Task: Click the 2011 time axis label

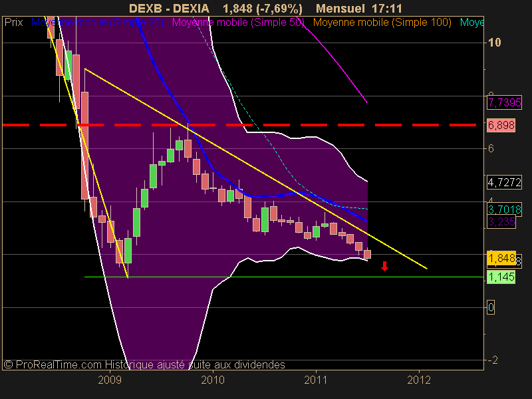Action: coord(316,380)
